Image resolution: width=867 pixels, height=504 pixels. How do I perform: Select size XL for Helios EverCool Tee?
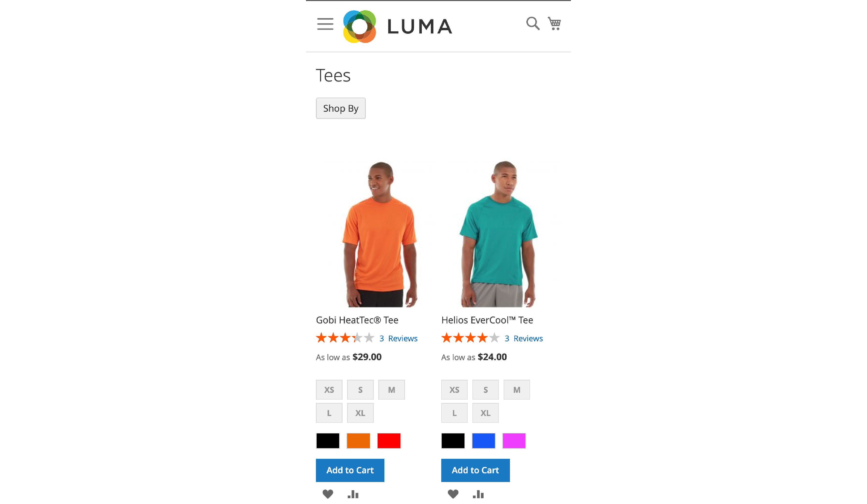pyautogui.click(x=485, y=413)
